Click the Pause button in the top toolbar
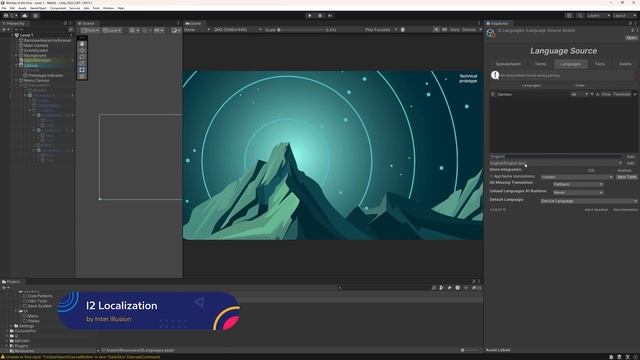 point(320,16)
